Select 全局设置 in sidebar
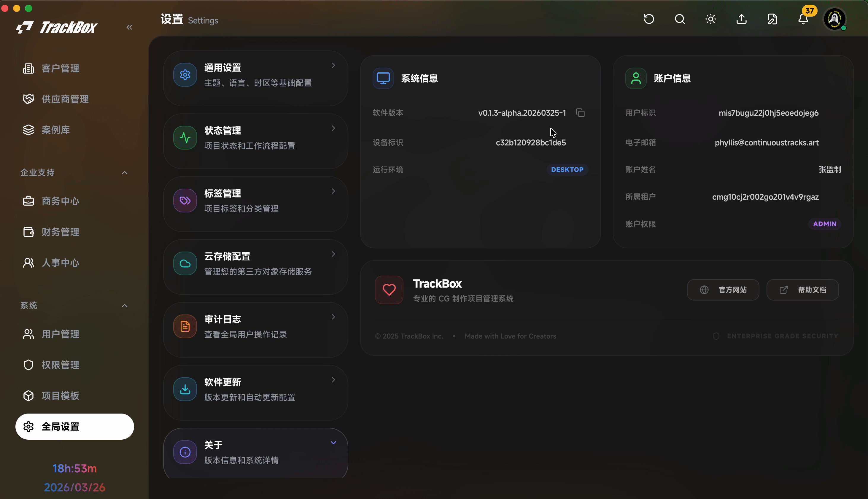The width and height of the screenshot is (868, 499). tap(75, 427)
